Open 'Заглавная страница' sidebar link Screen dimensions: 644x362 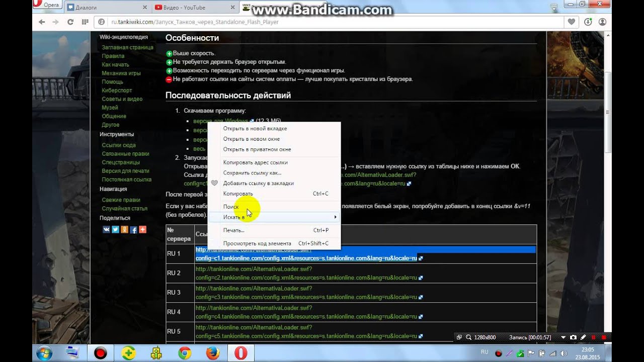127,47
